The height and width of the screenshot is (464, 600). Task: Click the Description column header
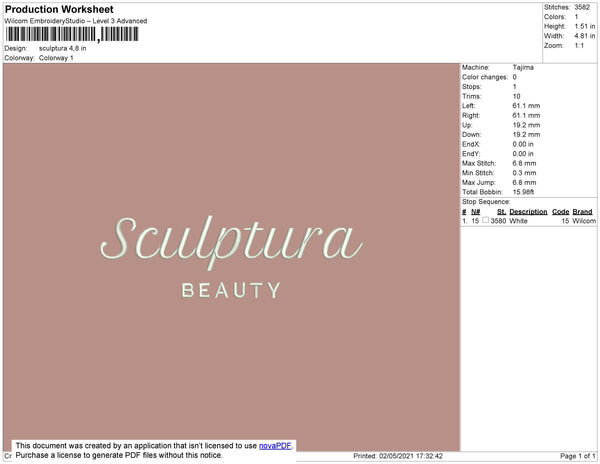528,212
